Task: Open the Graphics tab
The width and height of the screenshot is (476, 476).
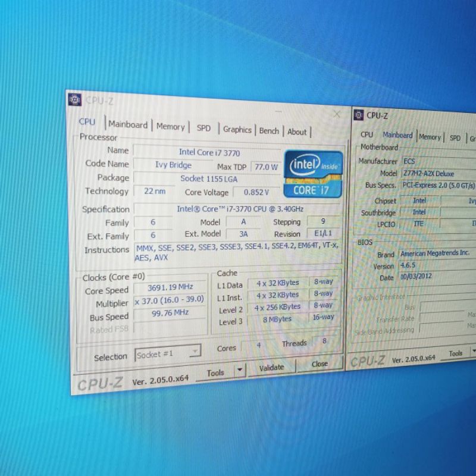Action: click(x=237, y=129)
